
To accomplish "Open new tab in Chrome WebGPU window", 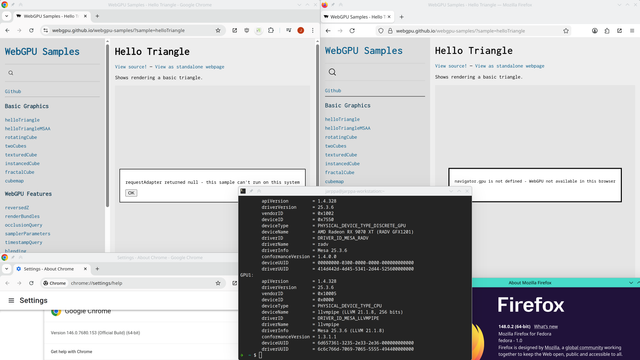I will coord(97,16).
